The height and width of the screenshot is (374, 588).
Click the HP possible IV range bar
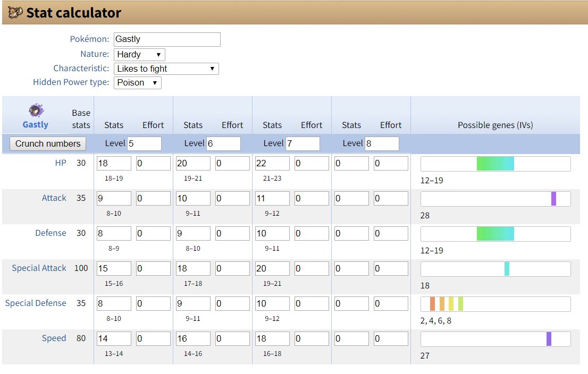pos(495,164)
